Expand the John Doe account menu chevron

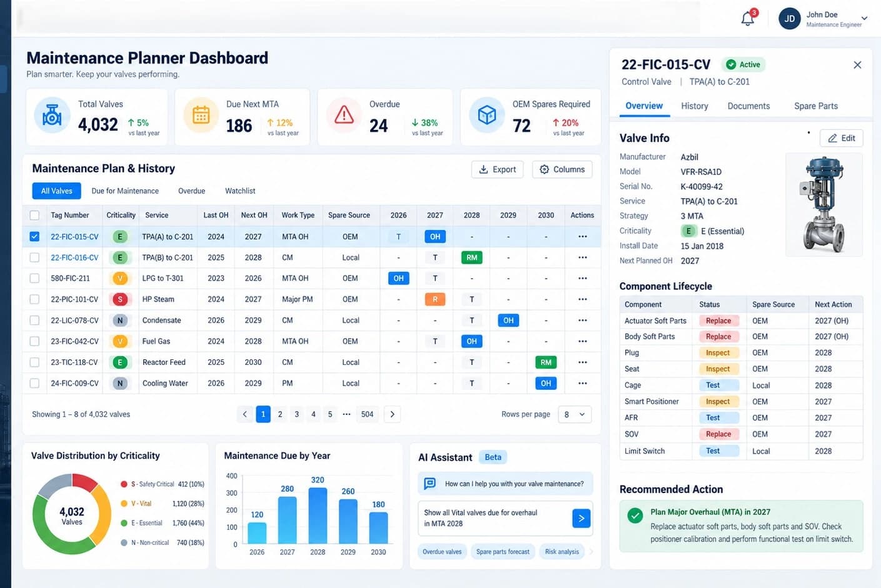pyautogui.click(x=864, y=18)
